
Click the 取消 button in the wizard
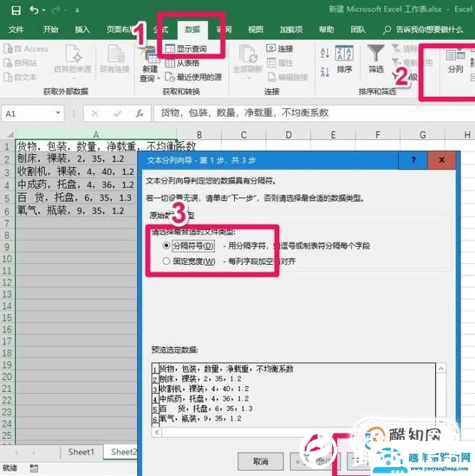[260, 461]
